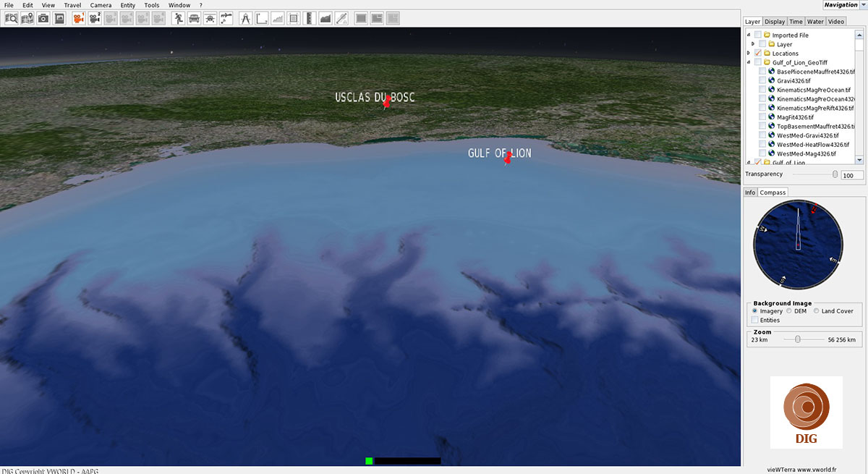Expand the Locations folder tree node
The width and height of the screenshot is (868, 474).
tap(749, 54)
